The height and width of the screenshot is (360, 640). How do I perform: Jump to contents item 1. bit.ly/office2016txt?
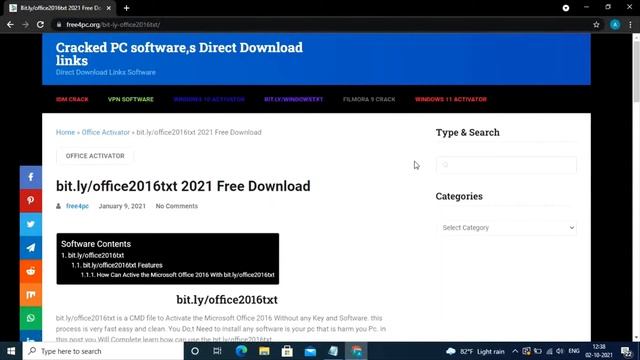point(93,255)
